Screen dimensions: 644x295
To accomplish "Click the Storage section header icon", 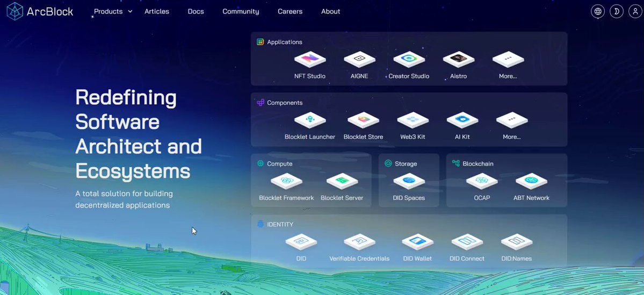I will pos(388,163).
